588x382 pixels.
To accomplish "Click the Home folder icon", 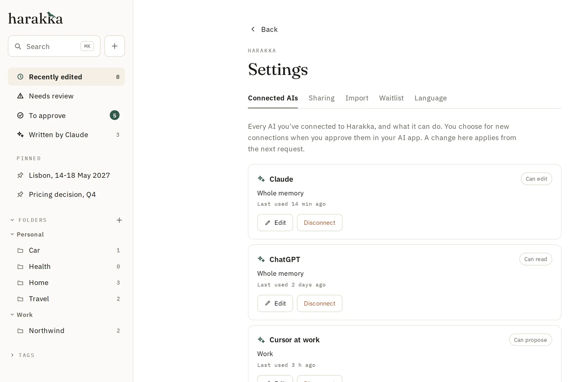I will (21, 283).
